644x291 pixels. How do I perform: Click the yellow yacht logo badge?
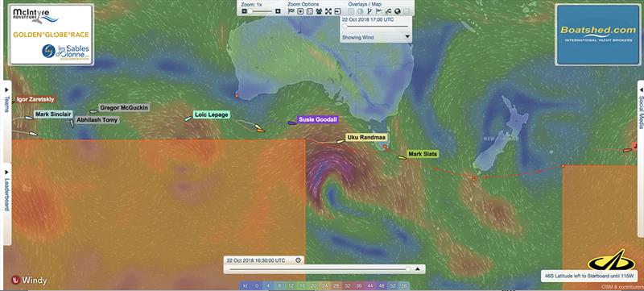[x=611, y=261]
